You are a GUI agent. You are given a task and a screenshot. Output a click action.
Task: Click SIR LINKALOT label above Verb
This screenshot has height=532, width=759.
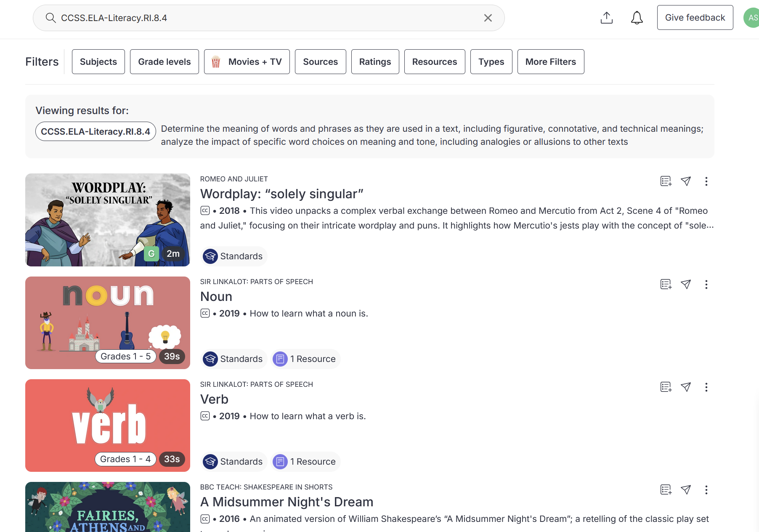[256, 384]
